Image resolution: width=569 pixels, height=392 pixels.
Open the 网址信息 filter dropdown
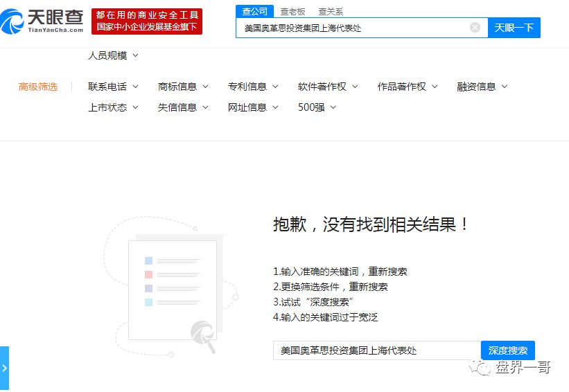[x=253, y=107]
